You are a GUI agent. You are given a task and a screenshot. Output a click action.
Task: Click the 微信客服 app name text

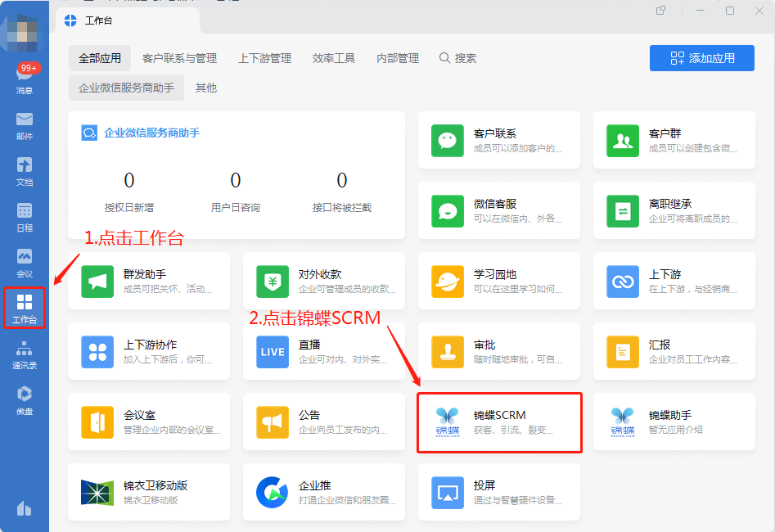point(495,204)
